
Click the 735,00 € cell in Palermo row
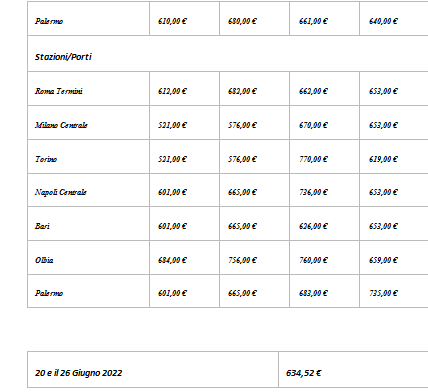[383, 293]
